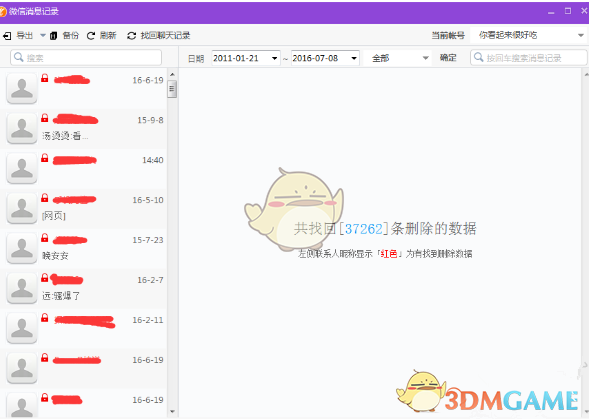This screenshot has width=589, height=419.
Task: Click the 导出 export icon
Action: click(7, 36)
